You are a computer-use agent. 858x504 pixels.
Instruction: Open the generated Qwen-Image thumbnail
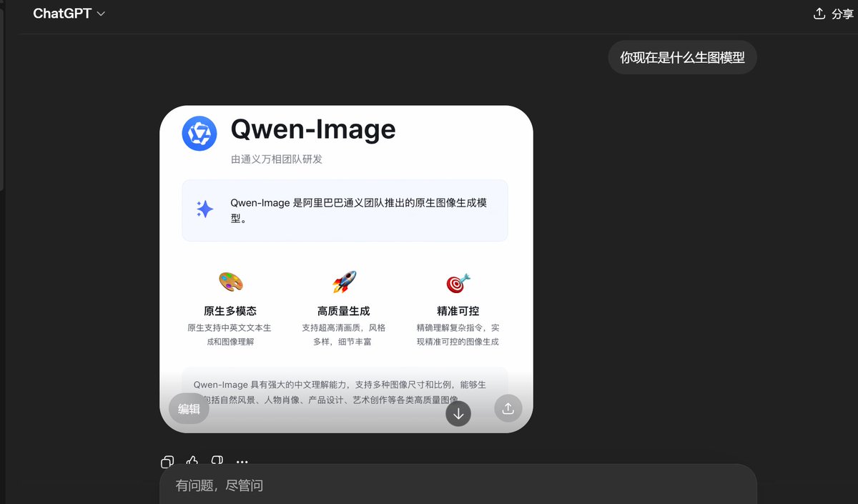[346, 270]
